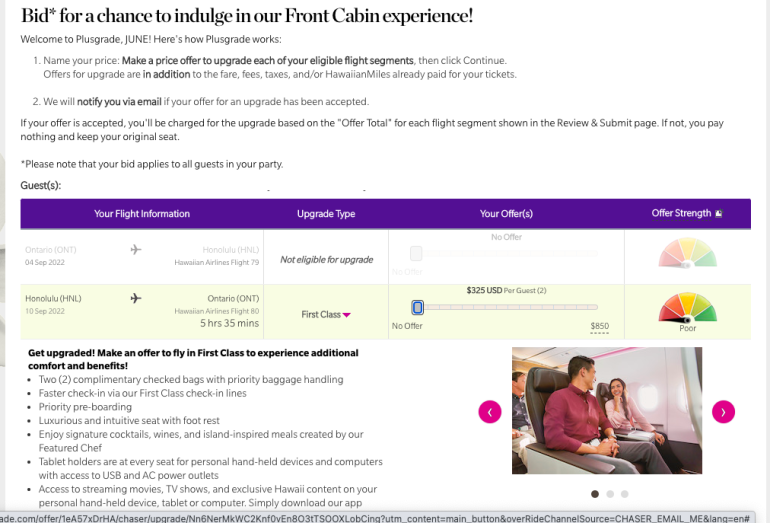Click the faded offer strength gauge on Flight 79
Image resolution: width=770 pixels, height=523 pixels.
pyautogui.click(x=687, y=254)
